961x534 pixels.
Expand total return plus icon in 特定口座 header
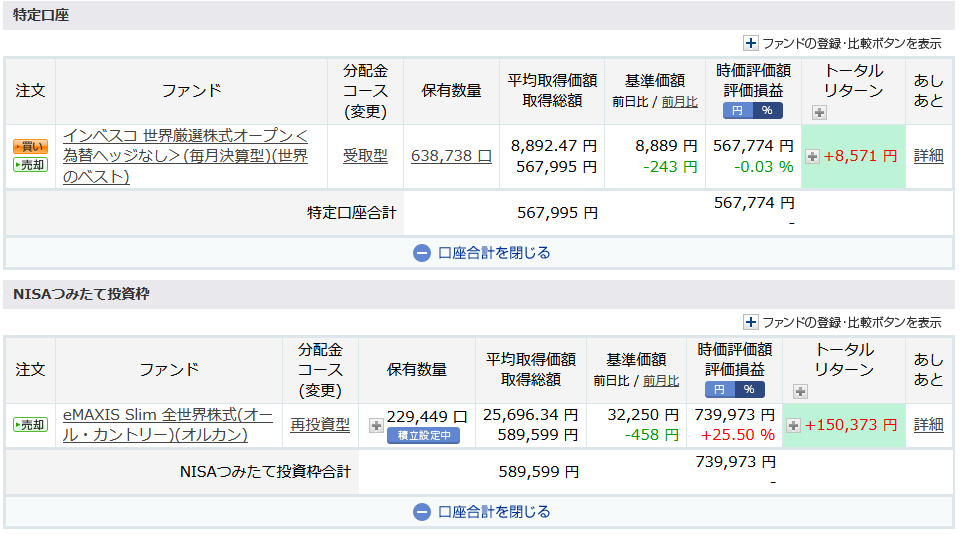(819, 112)
